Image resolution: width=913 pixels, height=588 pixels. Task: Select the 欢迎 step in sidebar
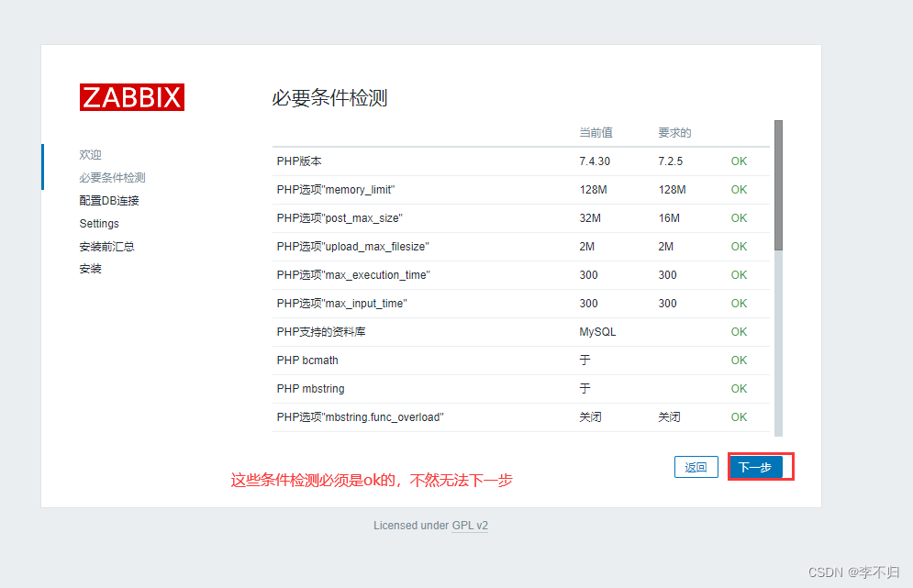[90, 155]
